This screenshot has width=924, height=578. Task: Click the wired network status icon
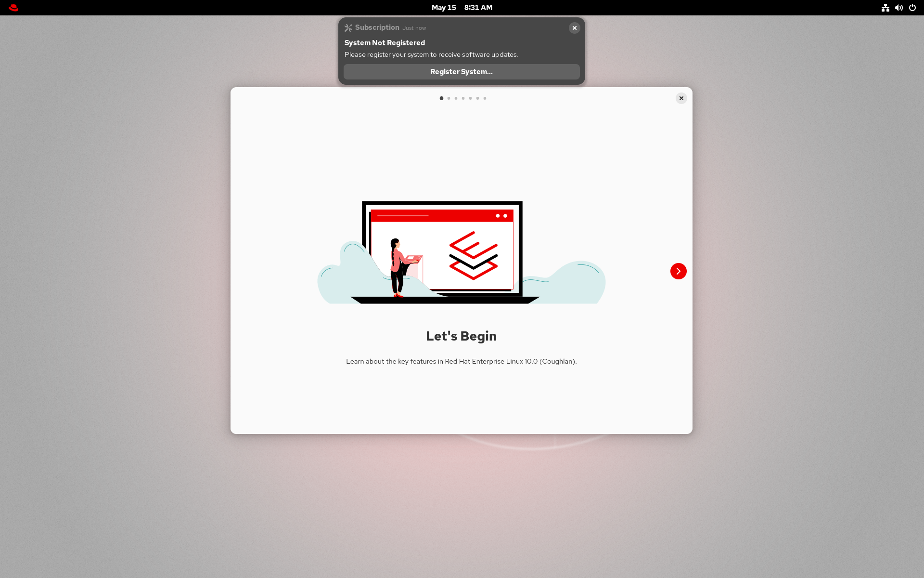coord(885,8)
